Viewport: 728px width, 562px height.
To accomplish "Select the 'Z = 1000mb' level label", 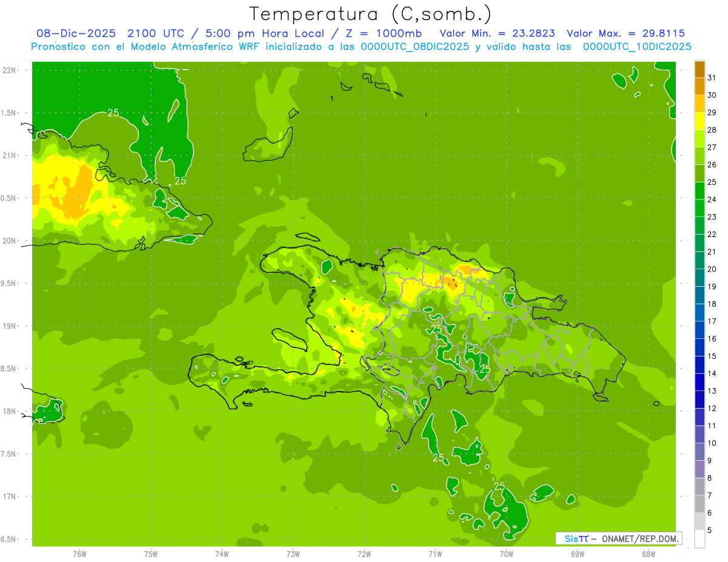I will [x=383, y=33].
